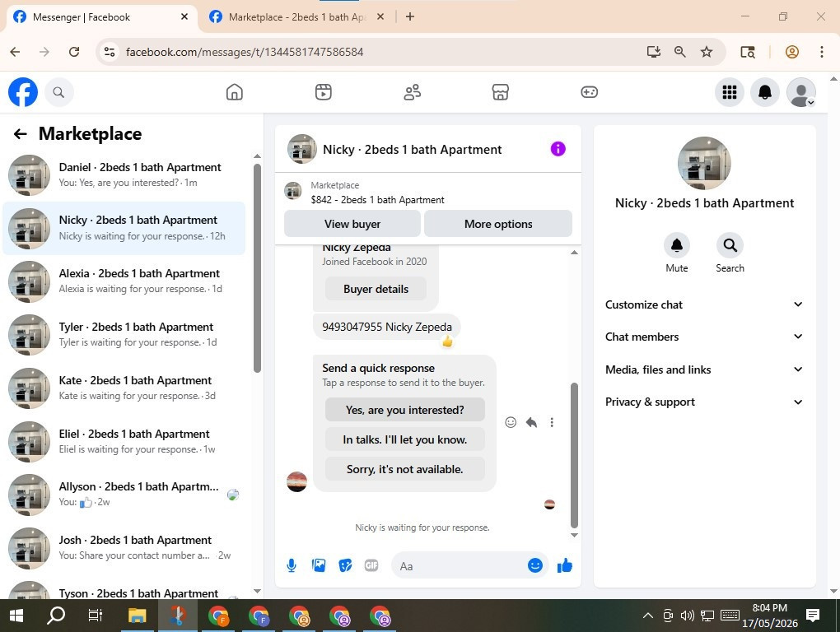Open Allyson's apartment conversation
840x632 pixels.
[124, 495]
